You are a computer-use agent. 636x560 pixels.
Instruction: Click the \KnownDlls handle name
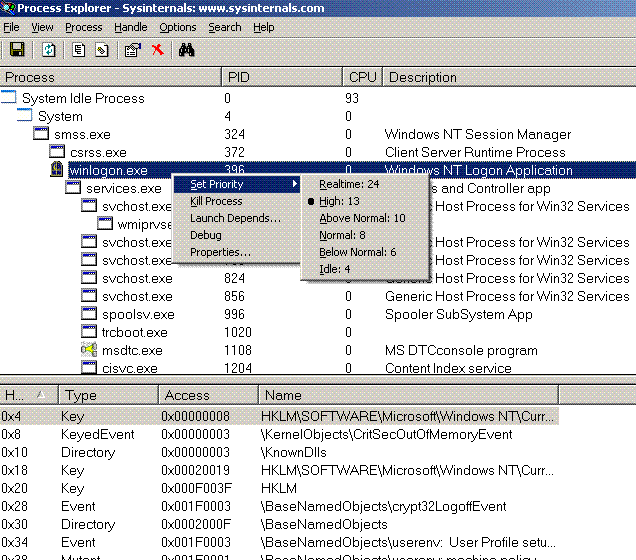pyautogui.click(x=293, y=452)
